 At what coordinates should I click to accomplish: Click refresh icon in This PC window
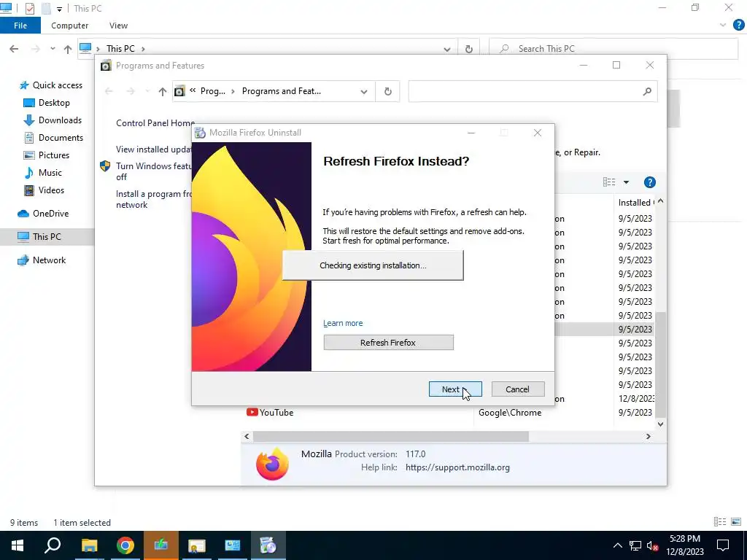tap(469, 49)
